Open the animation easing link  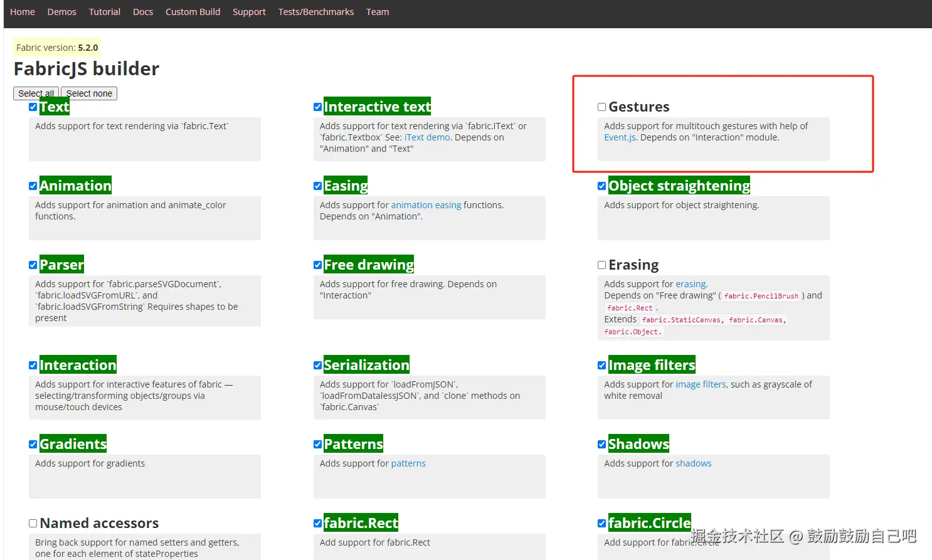(x=426, y=205)
